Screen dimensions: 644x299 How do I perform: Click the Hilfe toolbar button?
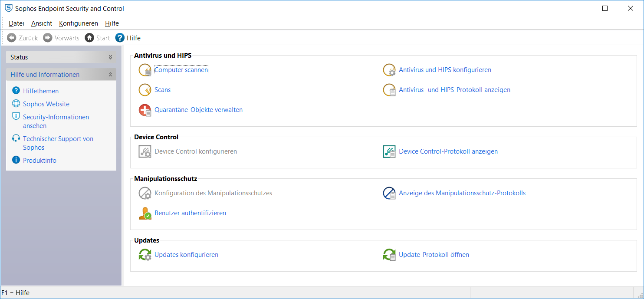click(x=128, y=38)
